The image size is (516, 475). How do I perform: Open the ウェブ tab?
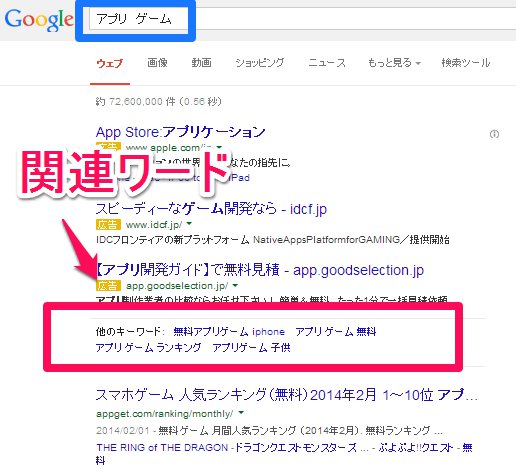point(110,63)
